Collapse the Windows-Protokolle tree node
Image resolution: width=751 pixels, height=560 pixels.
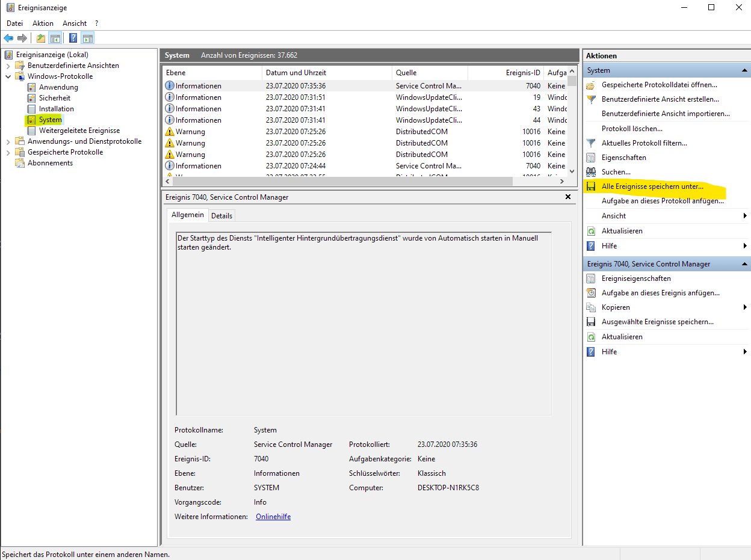pos(8,76)
